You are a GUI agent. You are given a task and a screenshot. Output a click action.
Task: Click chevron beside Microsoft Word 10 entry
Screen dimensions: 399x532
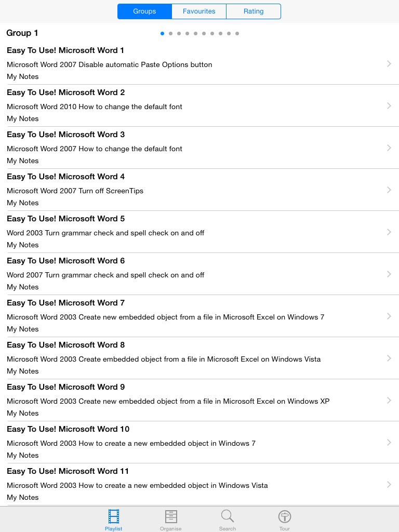(x=389, y=443)
